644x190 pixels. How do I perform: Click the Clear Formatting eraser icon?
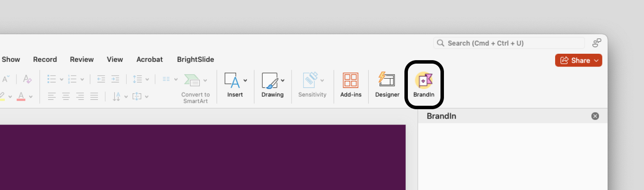(x=27, y=79)
